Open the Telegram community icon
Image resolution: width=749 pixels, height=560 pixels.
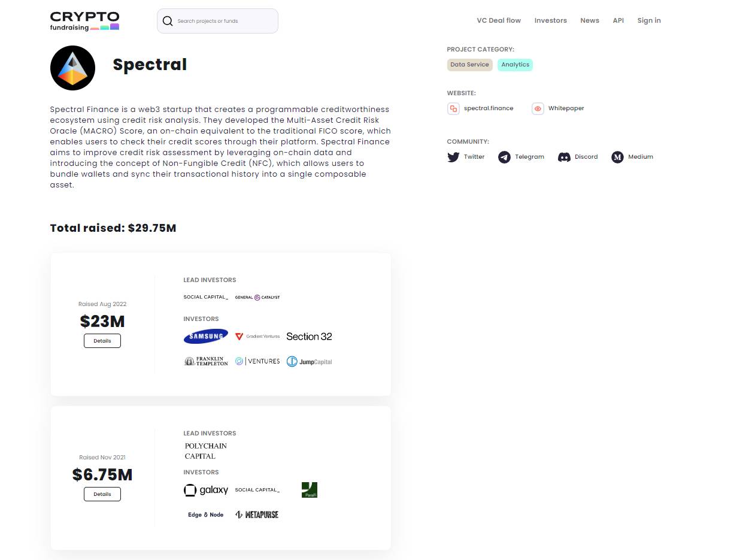[x=504, y=157]
